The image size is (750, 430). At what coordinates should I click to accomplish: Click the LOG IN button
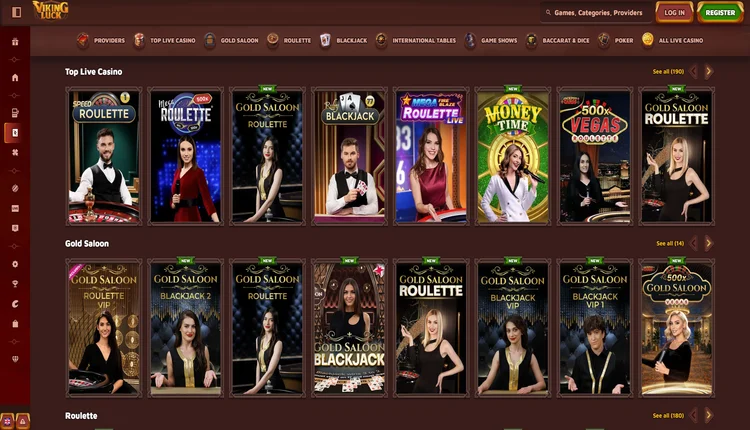point(674,13)
